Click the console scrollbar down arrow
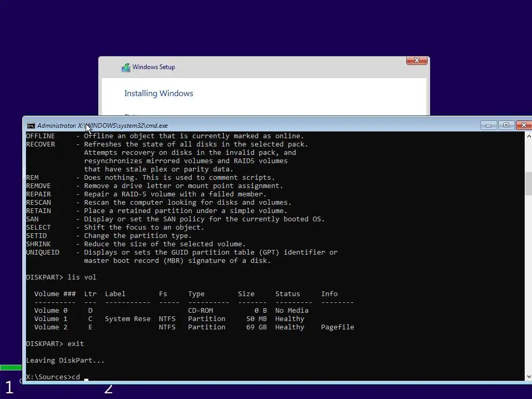The height and width of the screenshot is (399, 532). (x=528, y=377)
